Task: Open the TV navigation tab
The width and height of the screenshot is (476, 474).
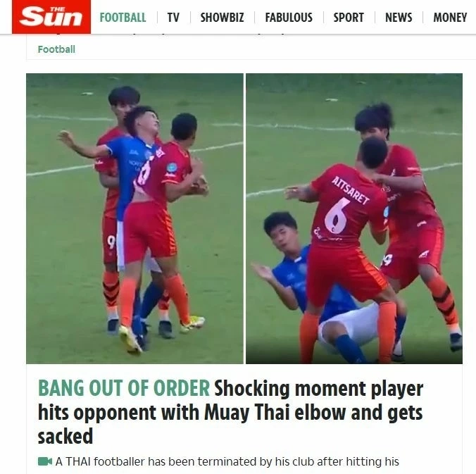Action: (173, 18)
